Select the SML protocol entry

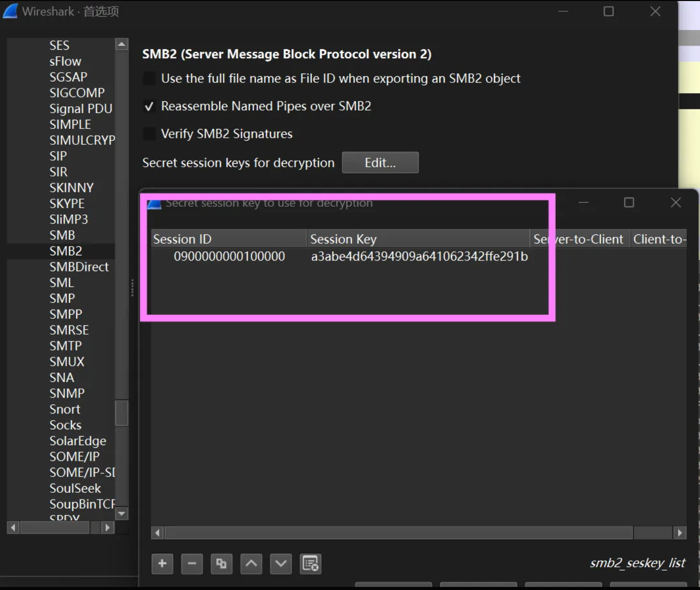(61, 282)
